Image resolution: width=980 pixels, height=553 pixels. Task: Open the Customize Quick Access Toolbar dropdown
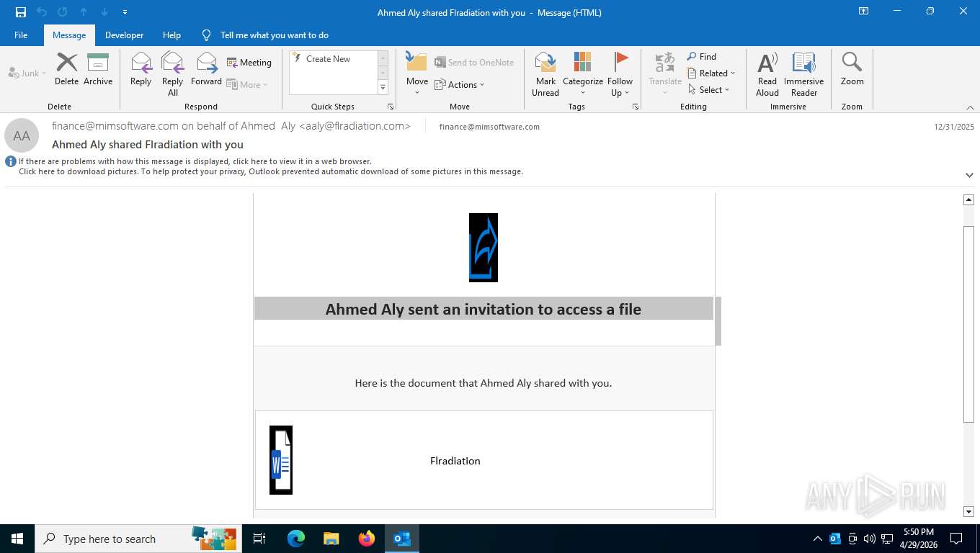[x=125, y=12]
